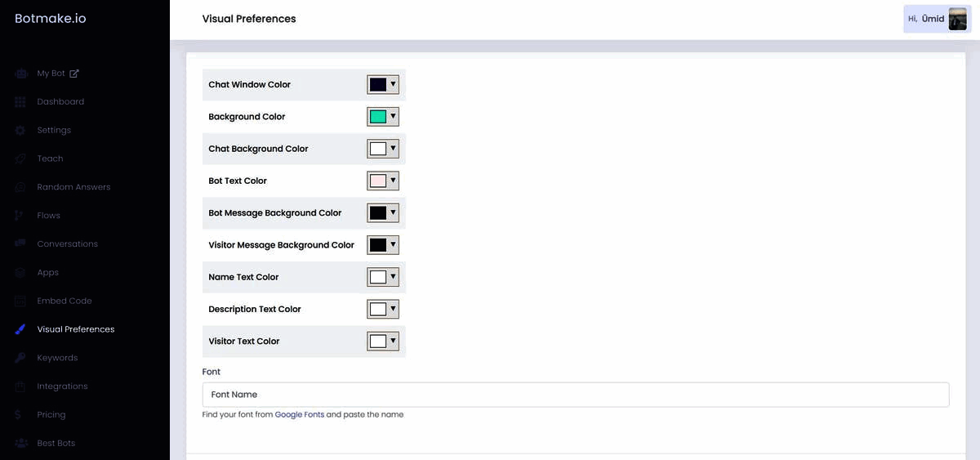Screen dimensions: 980x460
Task: Click the Bot Message Background Color swatch
Action: [378, 212]
